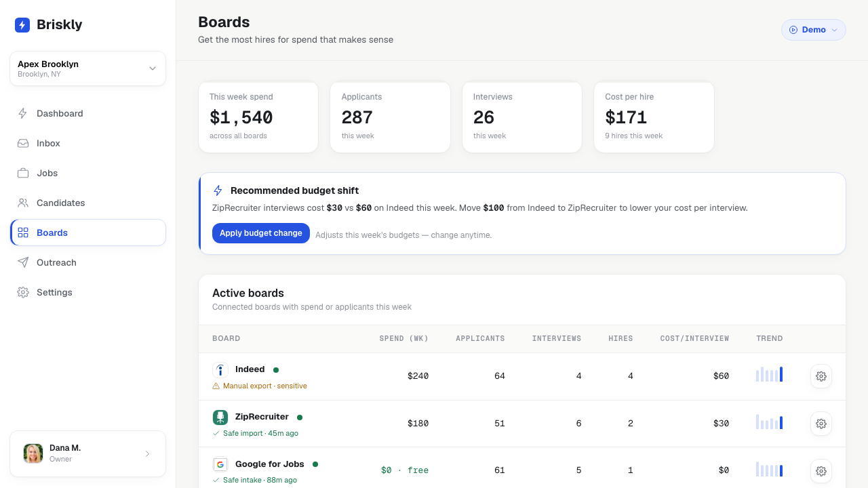
Task: Click "Manual export · sensitive" label
Action: pos(265,386)
